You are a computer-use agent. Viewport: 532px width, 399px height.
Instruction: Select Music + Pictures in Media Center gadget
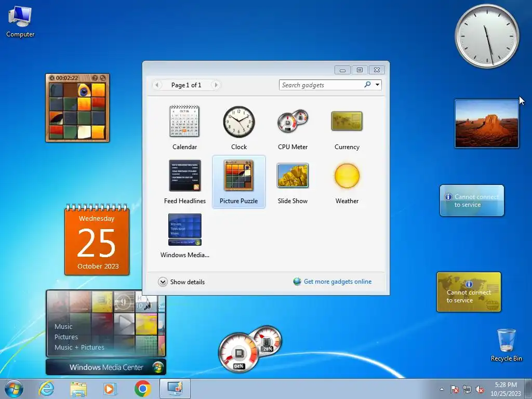pyautogui.click(x=79, y=348)
